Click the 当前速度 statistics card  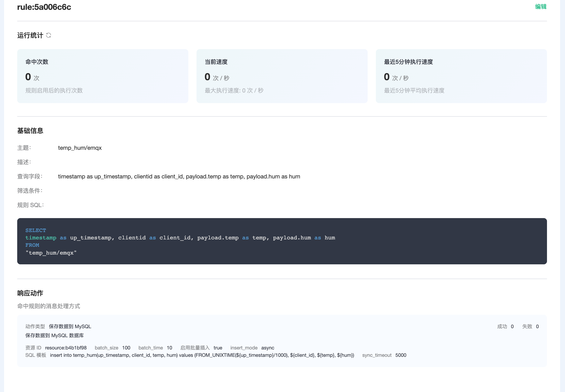point(282,76)
